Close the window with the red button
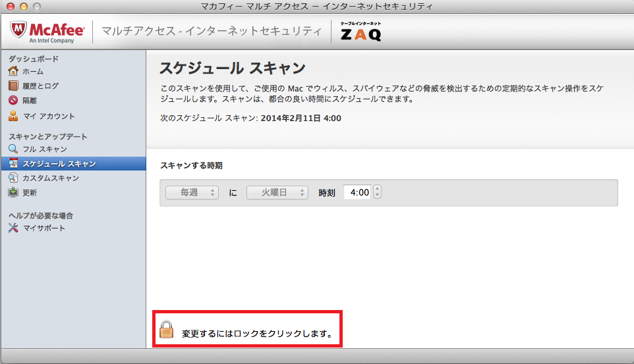Viewport: 634px width, 364px height. (11, 7)
